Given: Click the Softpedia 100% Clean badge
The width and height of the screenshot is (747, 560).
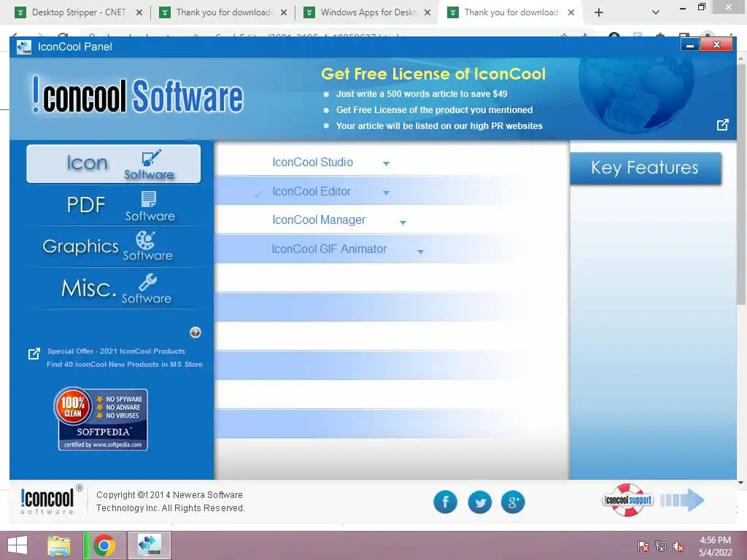Looking at the screenshot, I should click(101, 419).
